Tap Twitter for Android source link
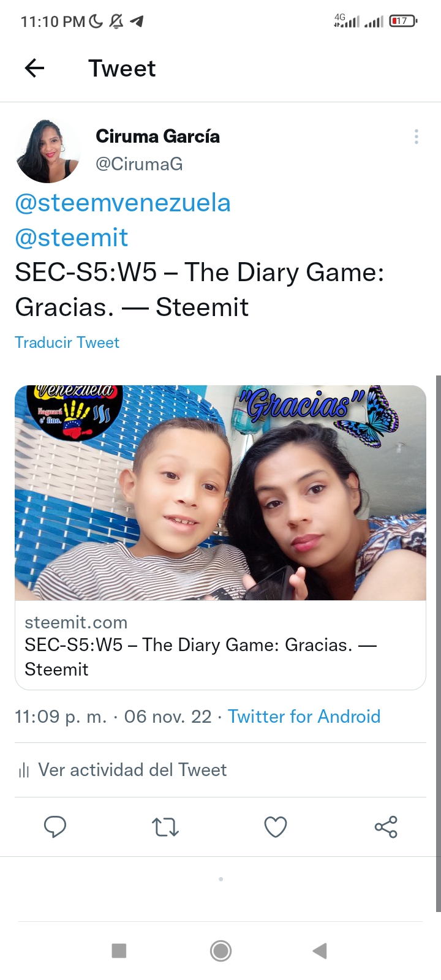The height and width of the screenshot is (980, 441). point(304,717)
